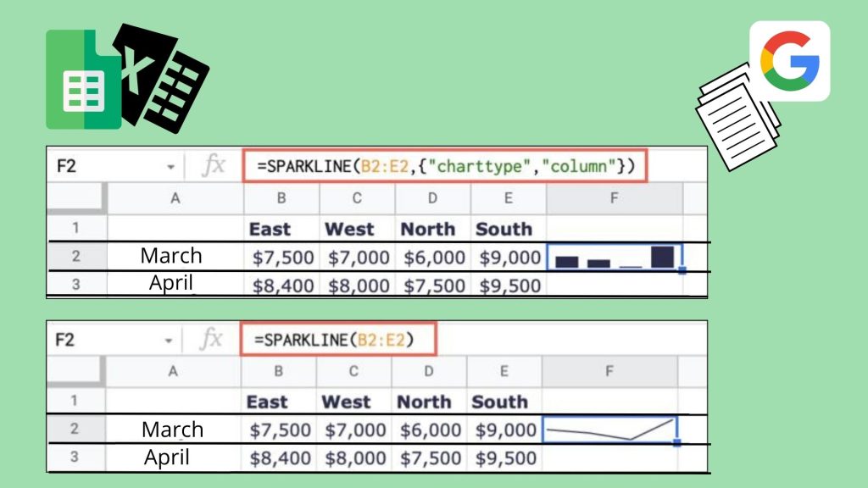
Task: Select column F header in top spreadsheet
Action: (615, 198)
